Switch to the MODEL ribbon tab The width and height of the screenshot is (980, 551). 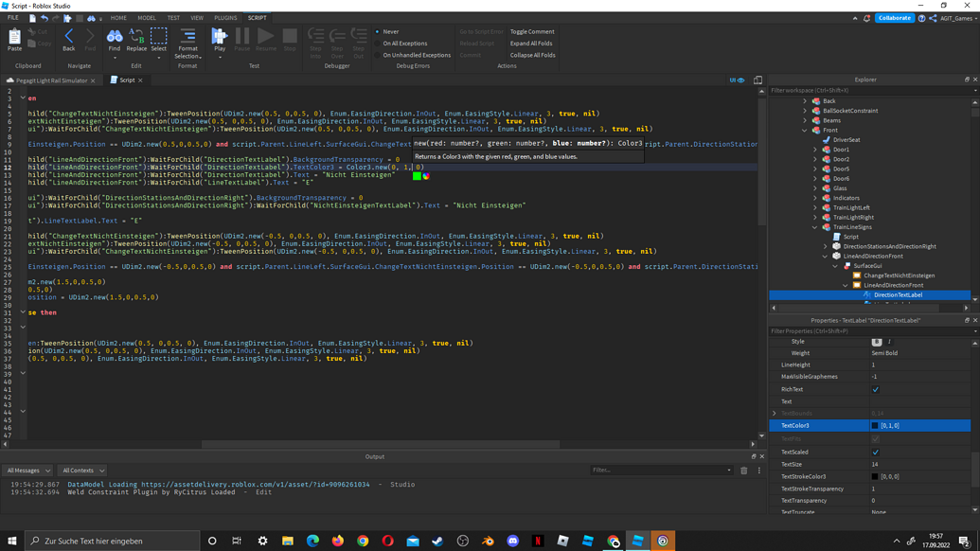[x=147, y=17]
